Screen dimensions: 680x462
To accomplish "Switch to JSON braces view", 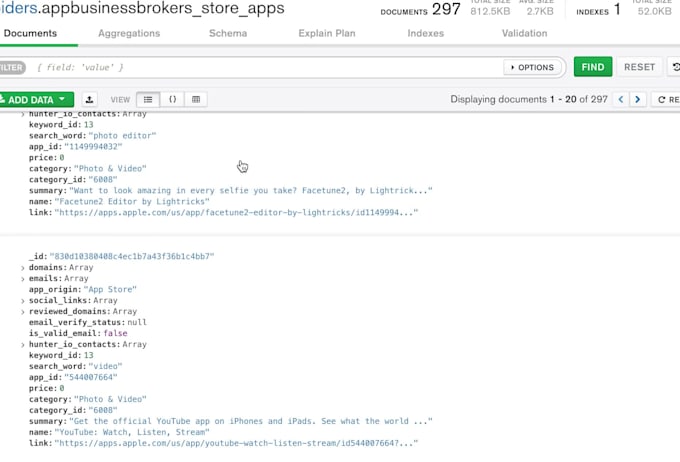I will [172, 99].
